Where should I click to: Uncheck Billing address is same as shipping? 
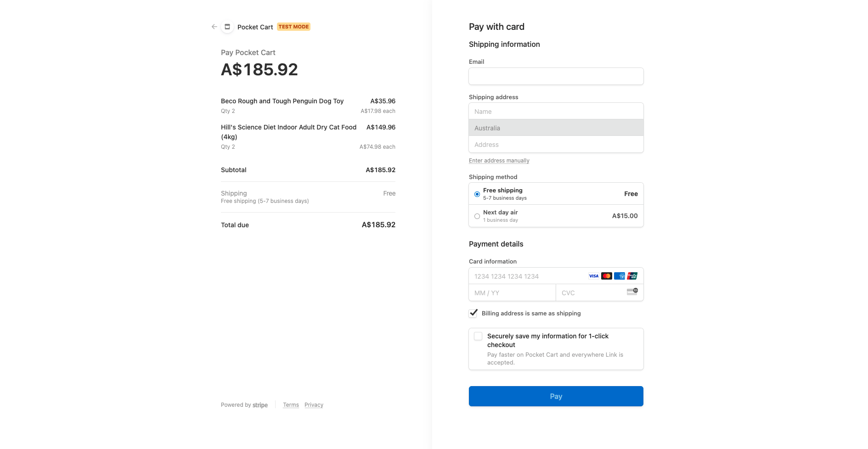473,313
